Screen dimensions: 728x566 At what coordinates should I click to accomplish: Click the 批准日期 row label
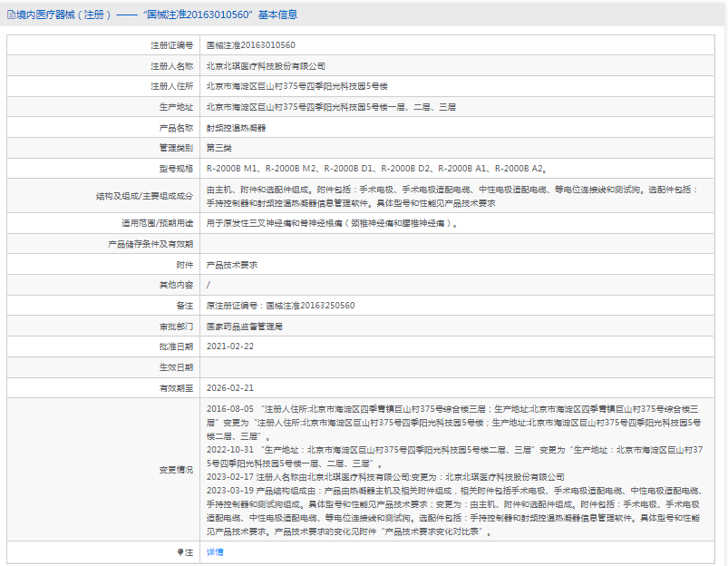click(x=176, y=346)
